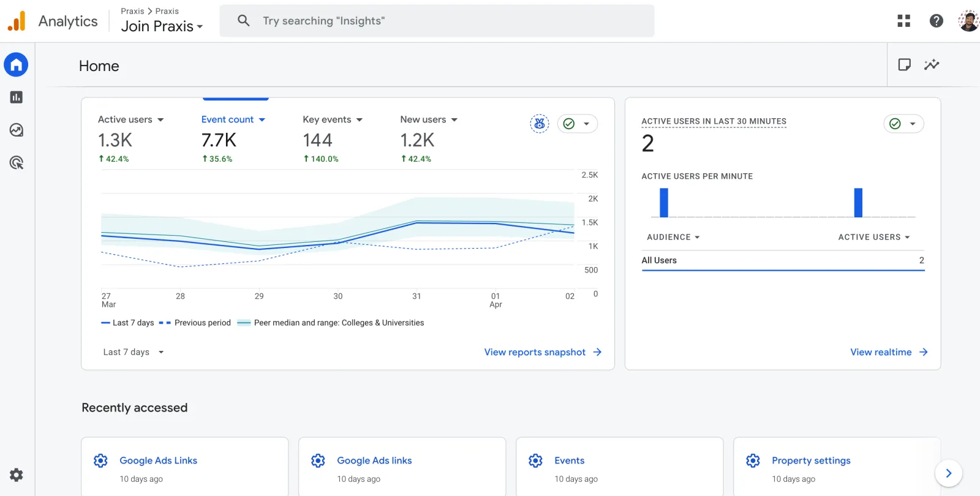The image size is (980, 496).
Task: Expand the Event count metric dropdown
Action: [x=262, y=120]
